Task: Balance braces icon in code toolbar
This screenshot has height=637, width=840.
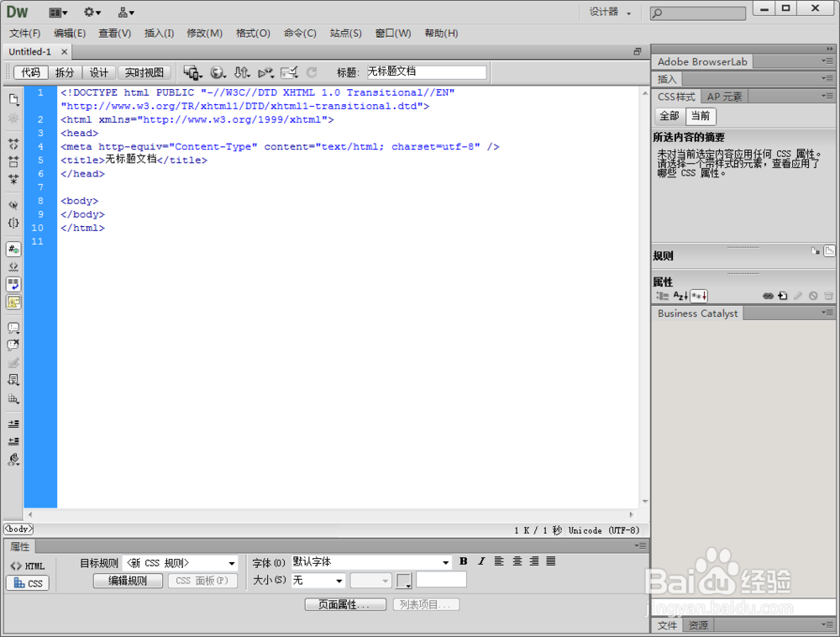Action: 13,223
